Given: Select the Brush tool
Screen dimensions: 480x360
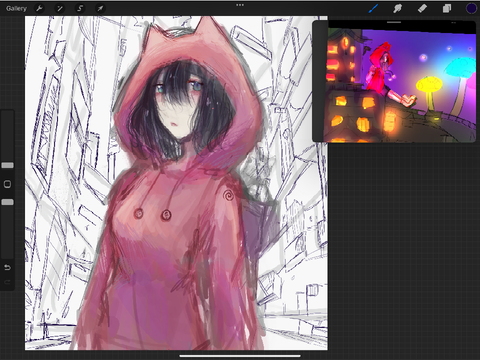Looking at the screenshot, I should 373,8.
